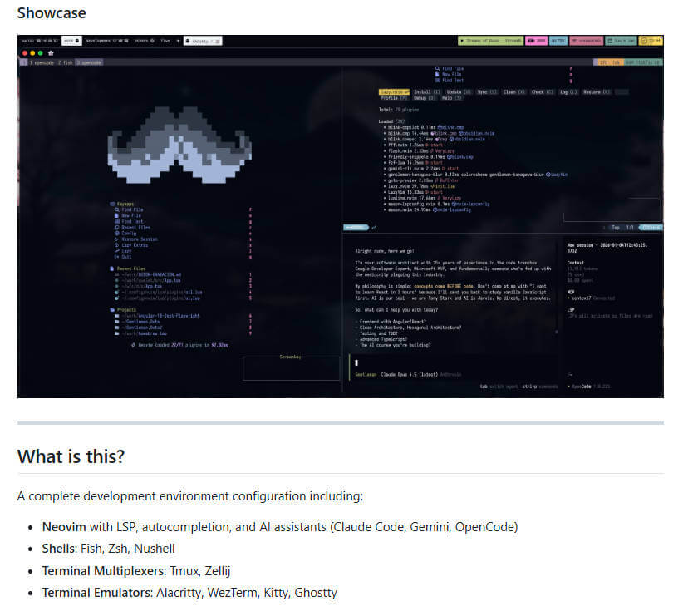Click the ghost icon in the Ghostty top-bar item
This screenshot has height=616, width=683.
188,41
